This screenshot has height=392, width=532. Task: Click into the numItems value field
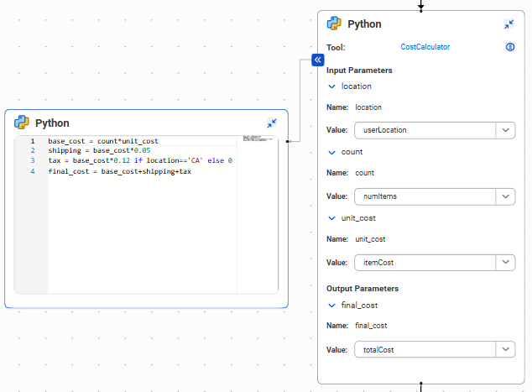pyautogui.click(x=425, y=196)
